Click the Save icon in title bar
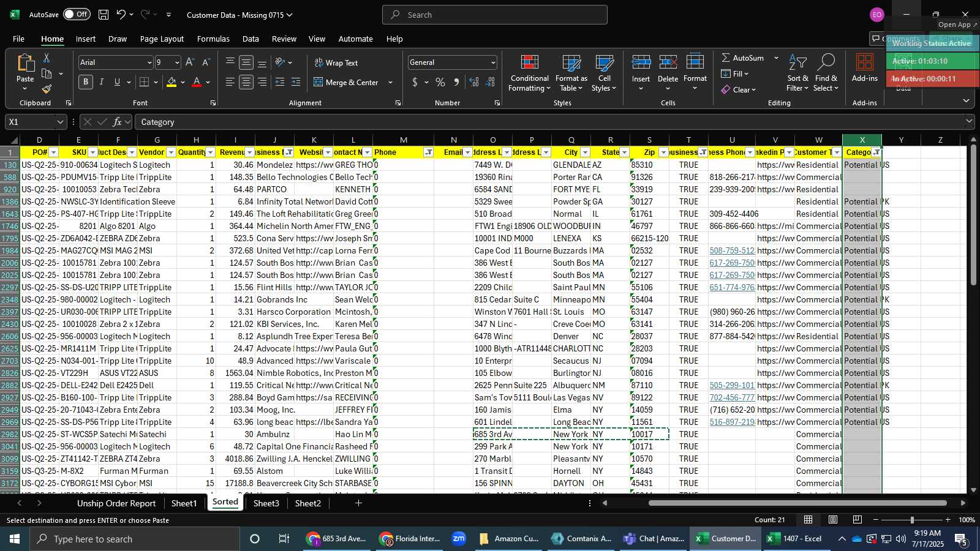 click(x=104, y=15)
